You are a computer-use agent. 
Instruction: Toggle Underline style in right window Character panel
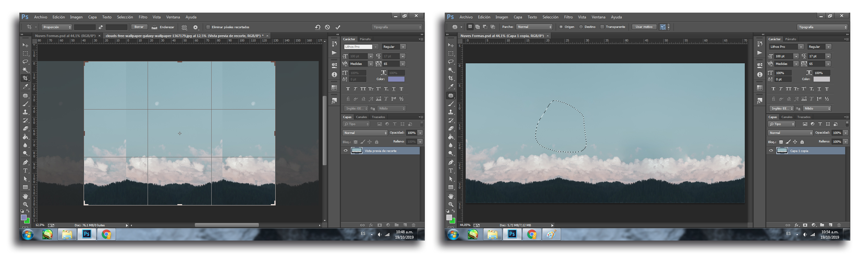point(819,89)
